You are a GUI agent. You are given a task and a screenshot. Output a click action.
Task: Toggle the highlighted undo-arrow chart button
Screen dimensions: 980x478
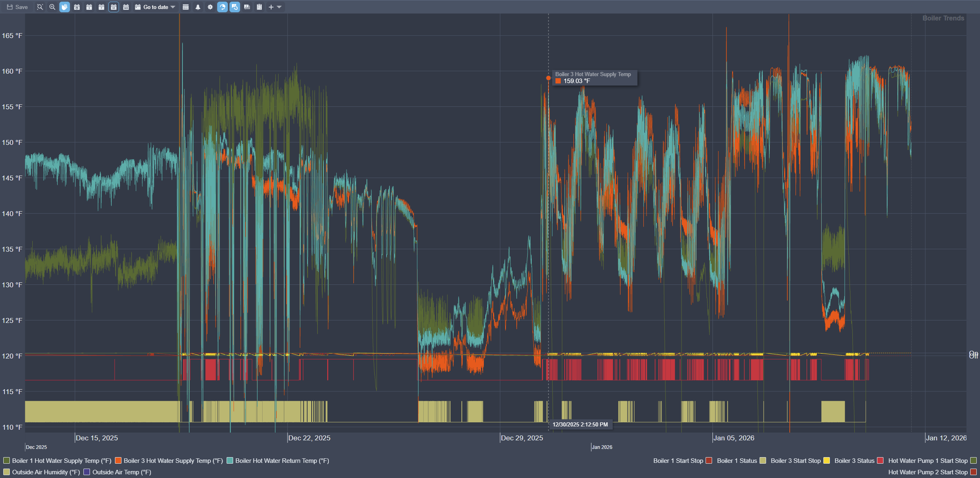point(235,7)
